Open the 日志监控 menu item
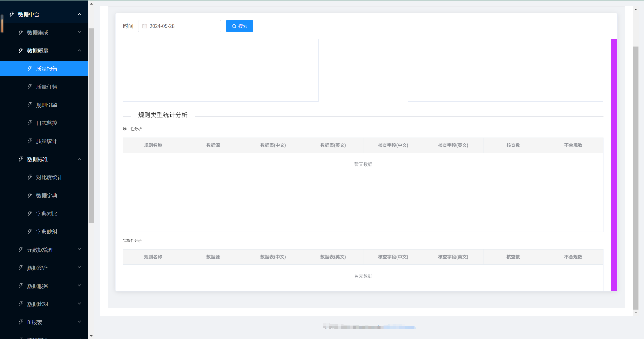Viewport: 644px width, 339px height. (x=44, y=123)
